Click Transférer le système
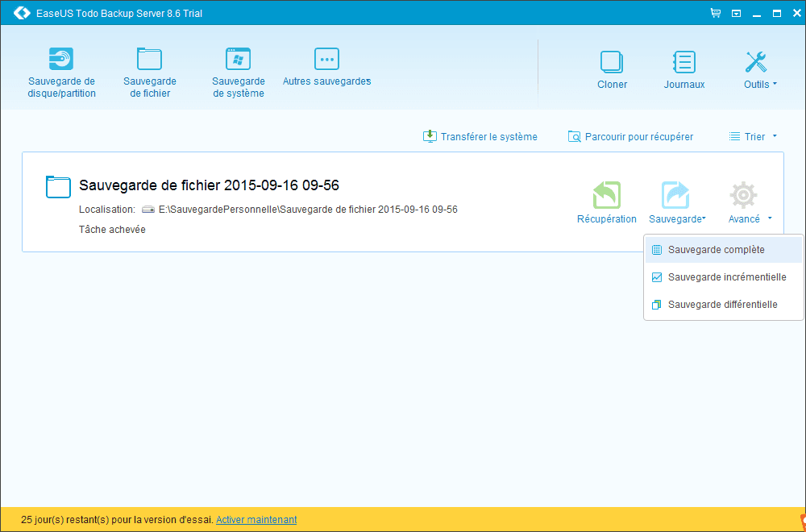 [480, 137]
